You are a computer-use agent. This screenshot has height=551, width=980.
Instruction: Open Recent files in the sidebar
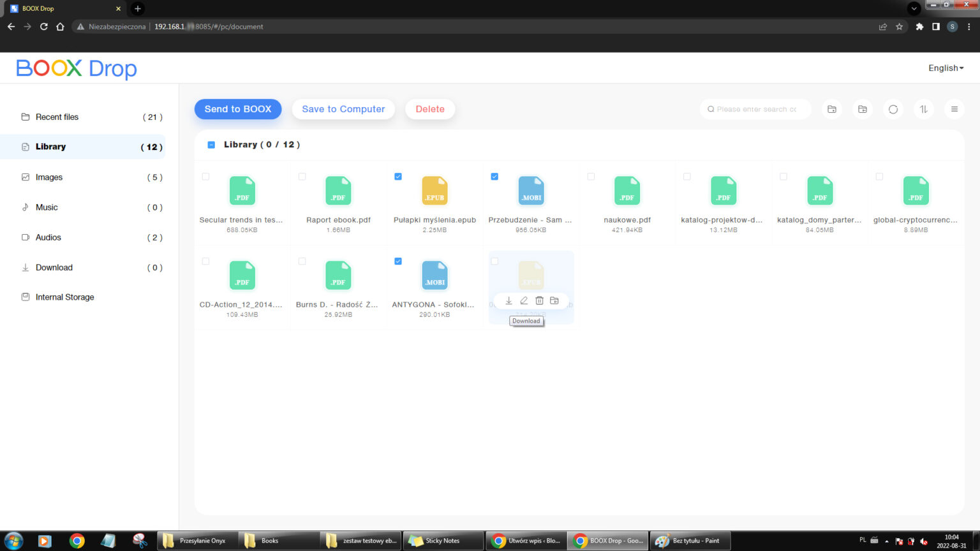(57, 117)
